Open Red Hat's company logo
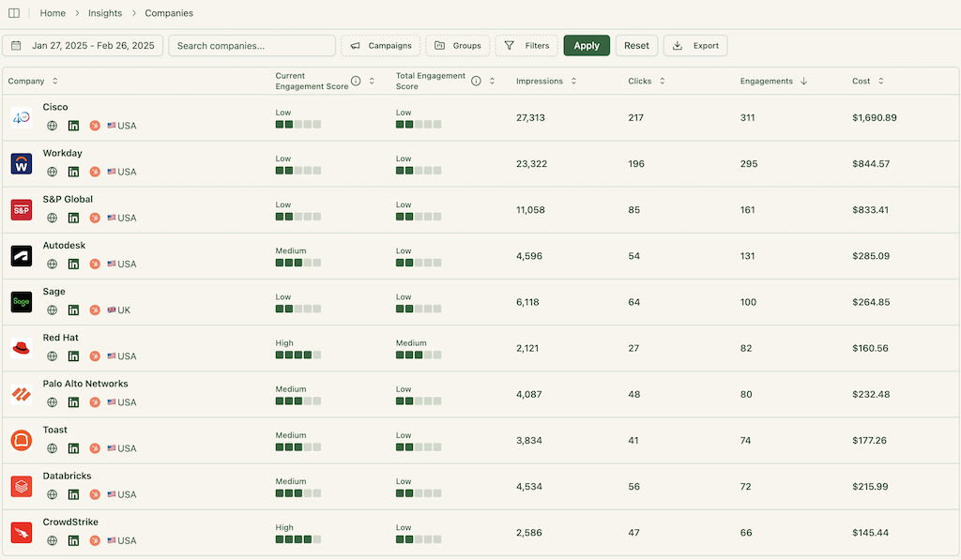This screenshot has height=560, width=961. tap(21, 348)
